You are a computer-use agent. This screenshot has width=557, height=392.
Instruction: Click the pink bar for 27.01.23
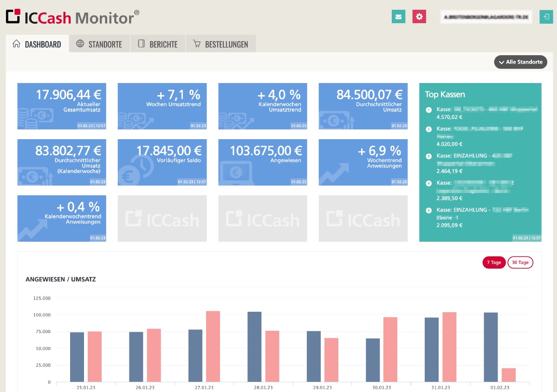213,347
